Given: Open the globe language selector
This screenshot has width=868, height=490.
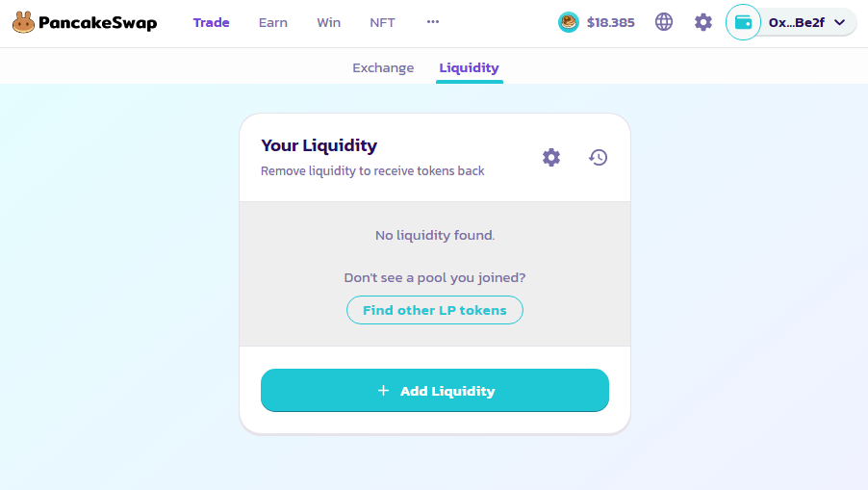Looking at the screenshot, I should [664, 22].
